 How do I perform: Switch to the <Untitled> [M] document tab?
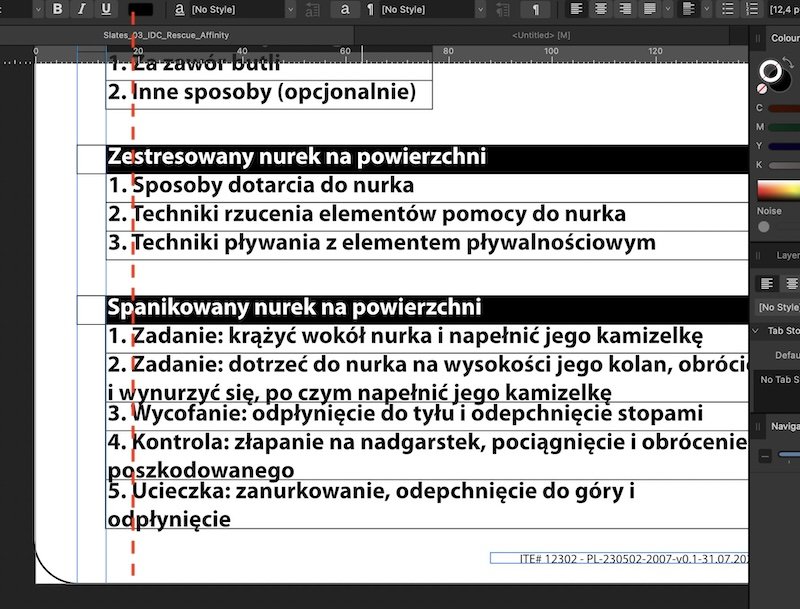[541, 35]
